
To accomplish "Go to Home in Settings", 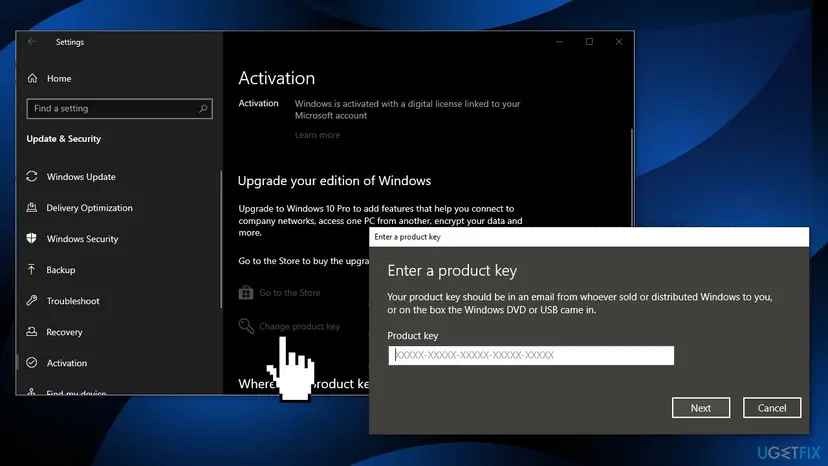I will (59, 78).
